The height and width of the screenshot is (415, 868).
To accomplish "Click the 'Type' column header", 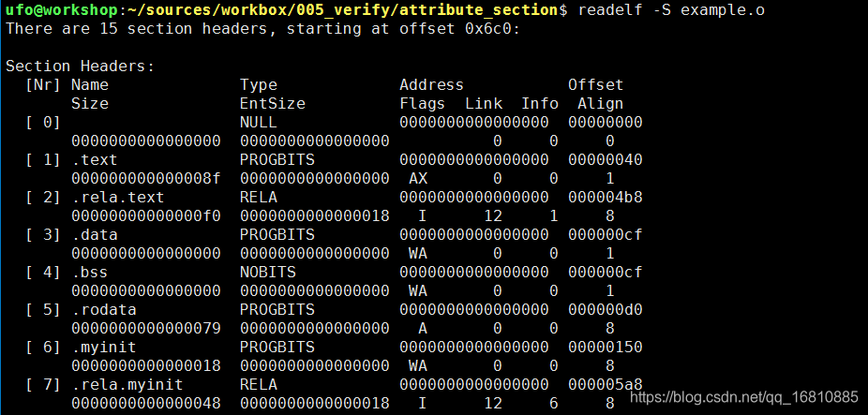I will coord(258,85).
